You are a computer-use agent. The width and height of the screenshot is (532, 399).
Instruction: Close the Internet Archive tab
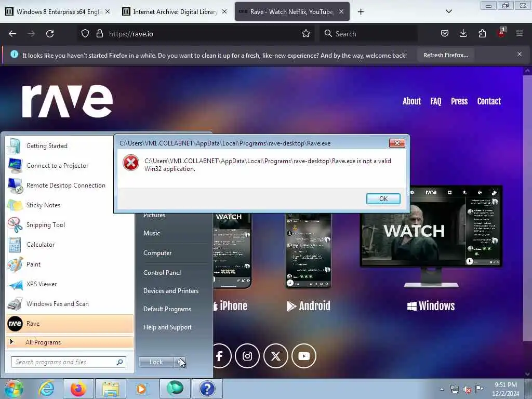[x=224, y=11]
